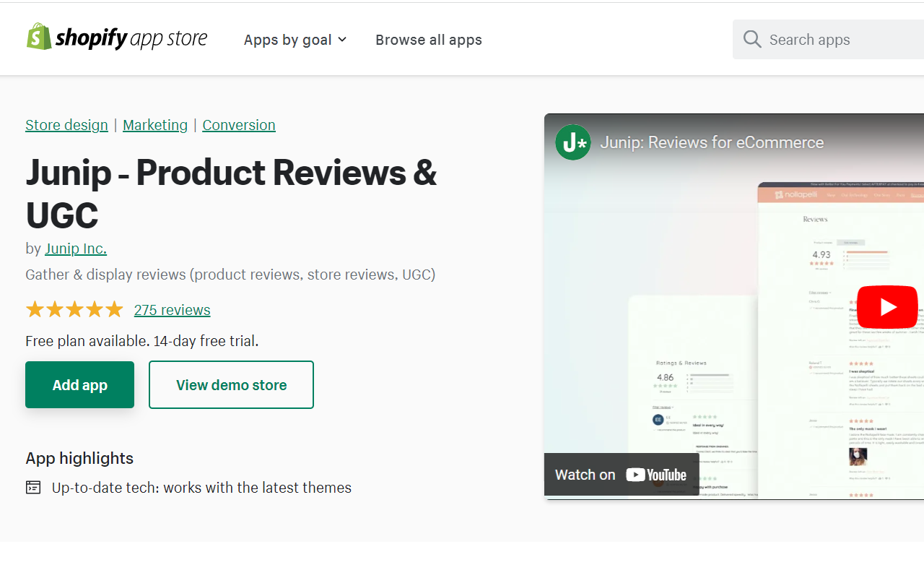Open the Conversion category link

(238, 125)
